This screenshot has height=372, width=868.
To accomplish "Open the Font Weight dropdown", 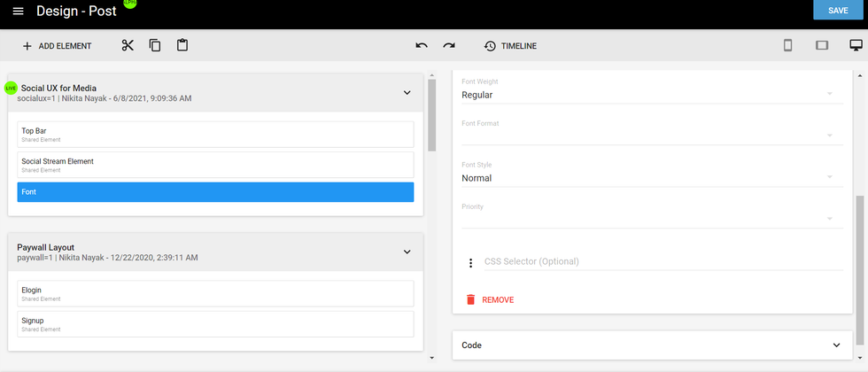I will click(x=647, y=95).
